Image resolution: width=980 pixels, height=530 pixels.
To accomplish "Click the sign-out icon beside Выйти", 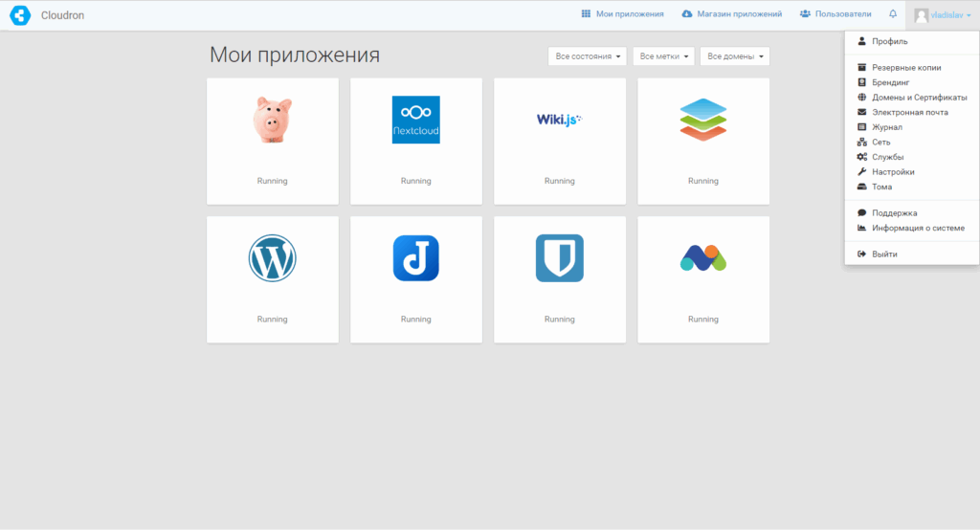I will pyautogui.click(x=862, y=254).
